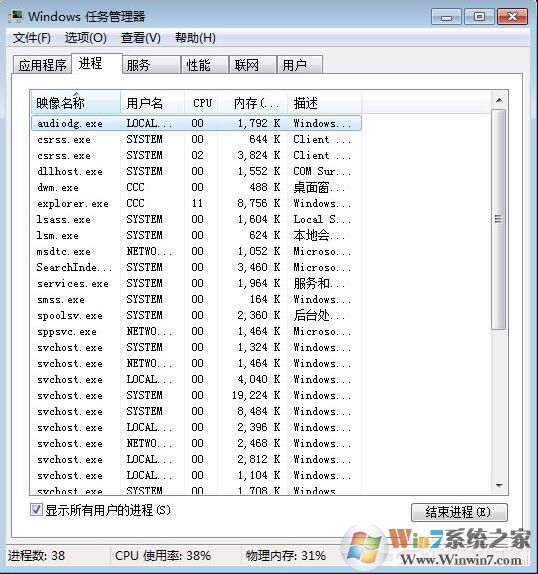Viewport: 538px width, 574px height.
Task: Click CPU value 11 for explorer.exe
Action: point(197,203)
